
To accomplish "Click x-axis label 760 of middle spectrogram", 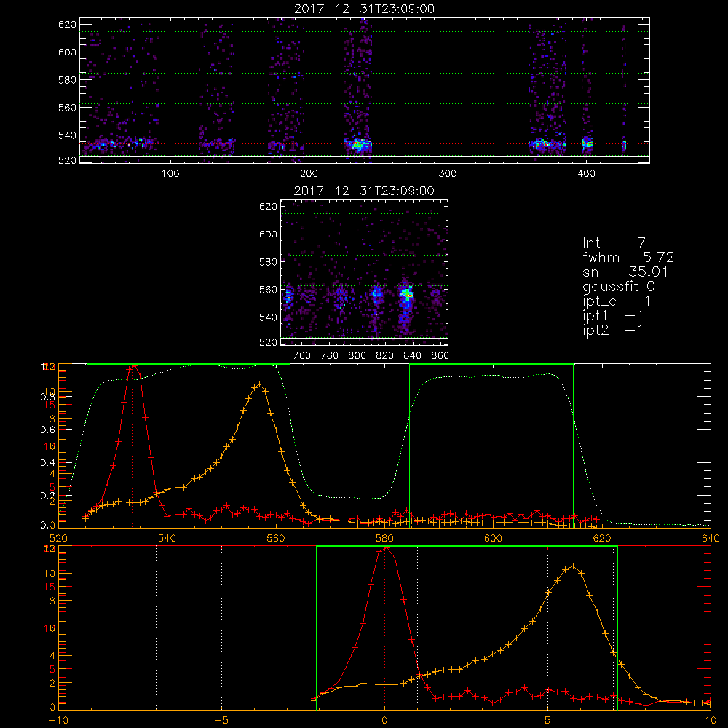I will coord(302,356).
